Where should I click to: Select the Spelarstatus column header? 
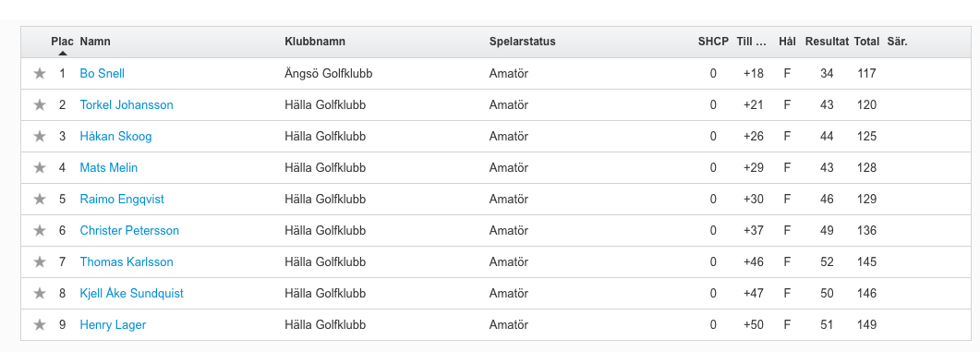[x=523, y=42]
